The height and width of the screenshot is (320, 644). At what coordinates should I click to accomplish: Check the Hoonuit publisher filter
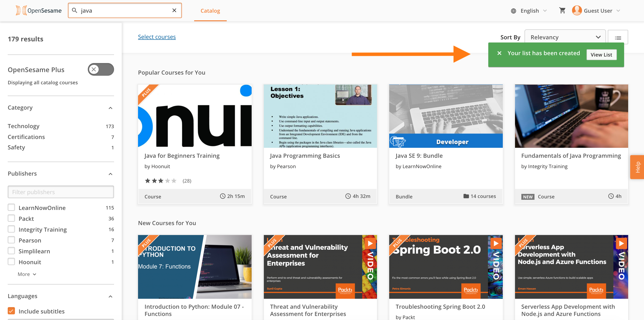[x=11, y=262]
